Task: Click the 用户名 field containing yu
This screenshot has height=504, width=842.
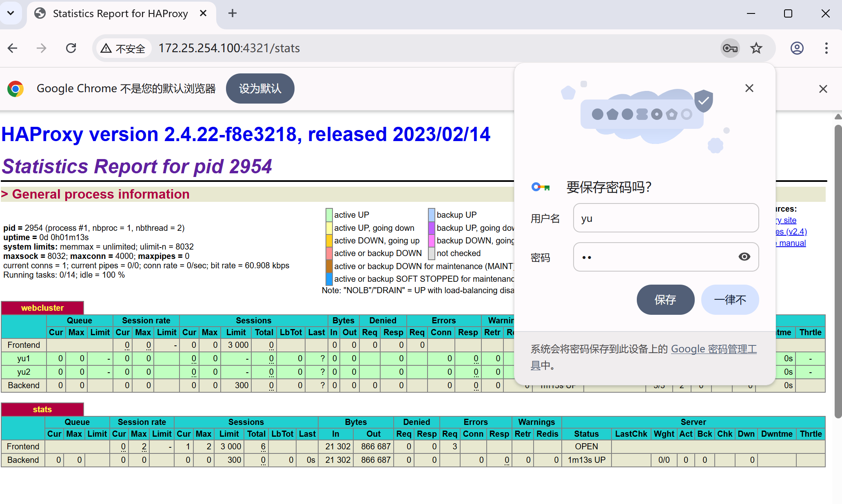Action: coord(665,218)
